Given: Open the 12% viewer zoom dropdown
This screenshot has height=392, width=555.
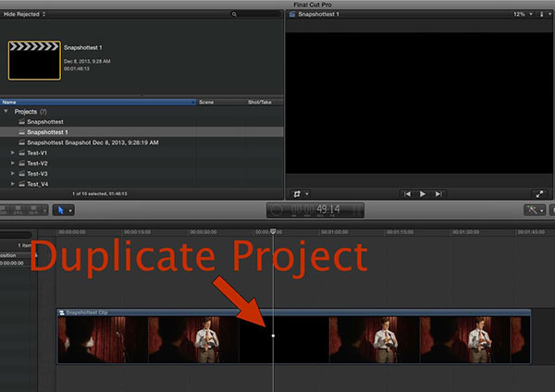Looking at the screenshot, I should [x=524, y=14].
